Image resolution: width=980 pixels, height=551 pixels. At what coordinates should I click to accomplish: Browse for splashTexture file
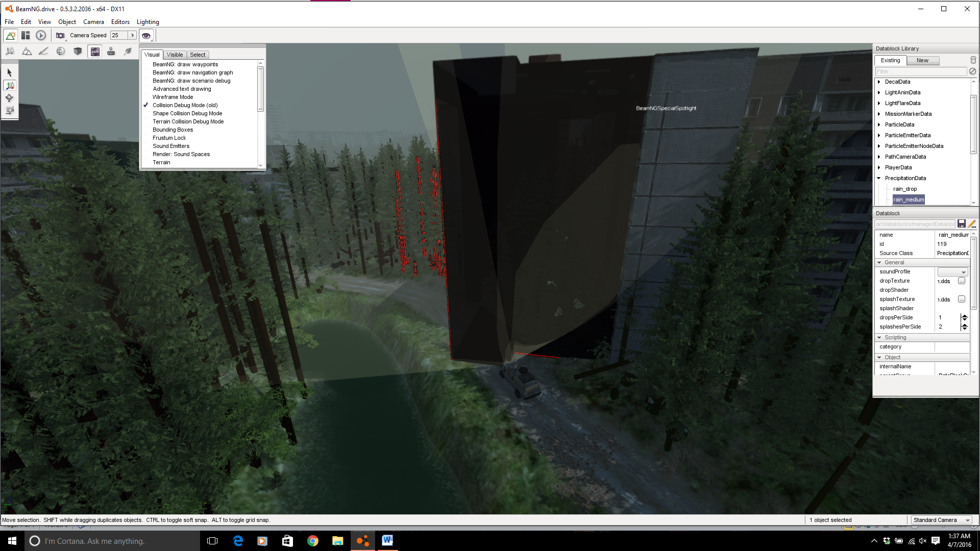coord(962,299)
